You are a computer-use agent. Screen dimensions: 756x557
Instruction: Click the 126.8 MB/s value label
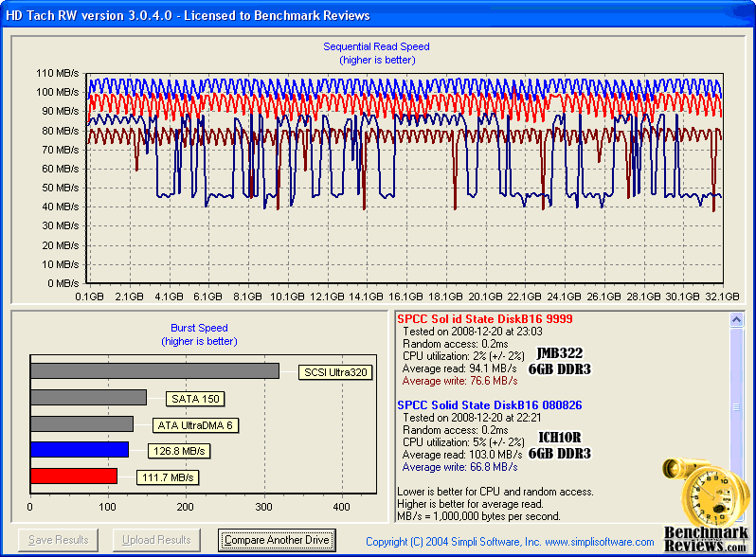coord(179,452)
